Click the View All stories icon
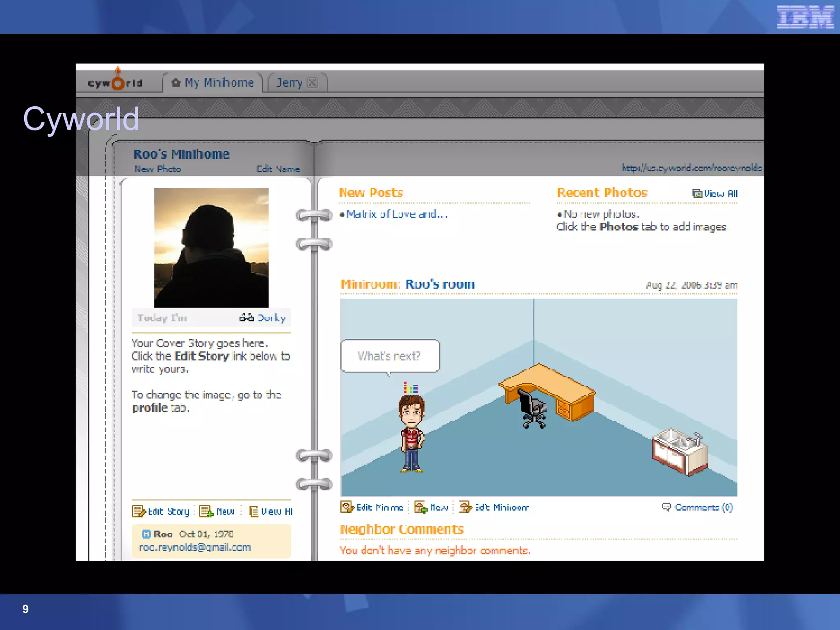This screenshot has height=630, width=840. (254, 511)
